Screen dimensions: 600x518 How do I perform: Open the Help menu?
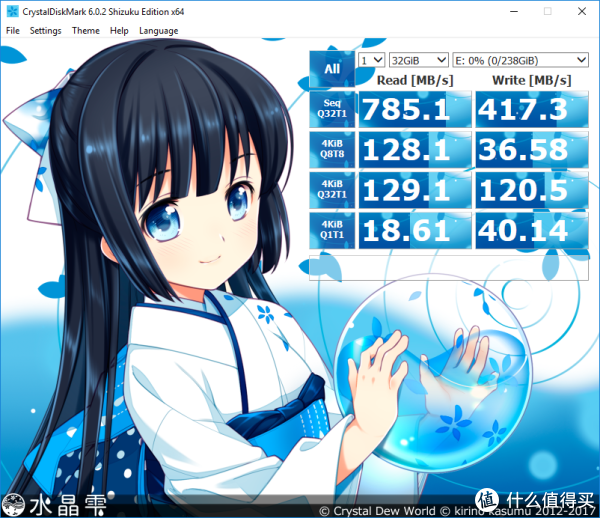point(119,31)
